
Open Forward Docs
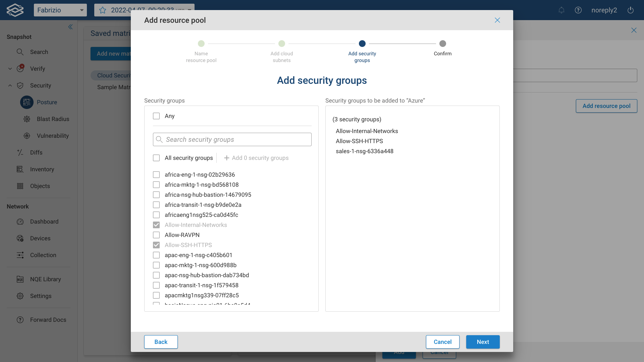click(48, 320)
